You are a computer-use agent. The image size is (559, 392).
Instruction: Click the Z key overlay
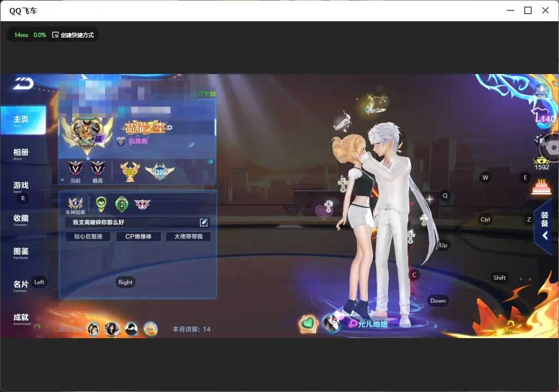[529, 219]
